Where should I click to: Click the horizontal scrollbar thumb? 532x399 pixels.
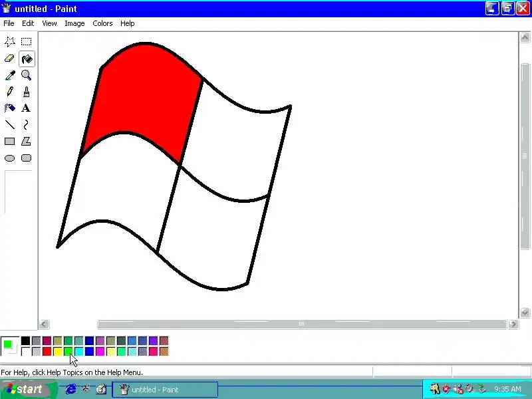click(302, 325)
